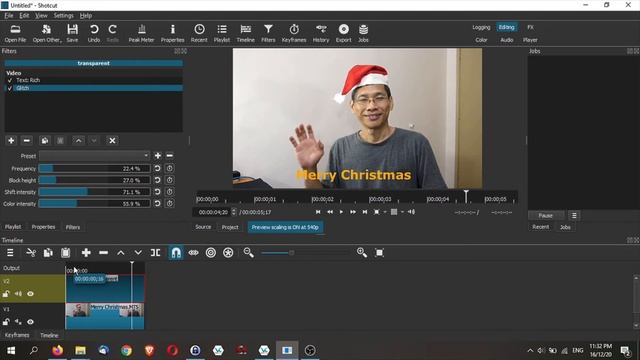
Task: Show the History panel
Action: click(x=321, y=33)
